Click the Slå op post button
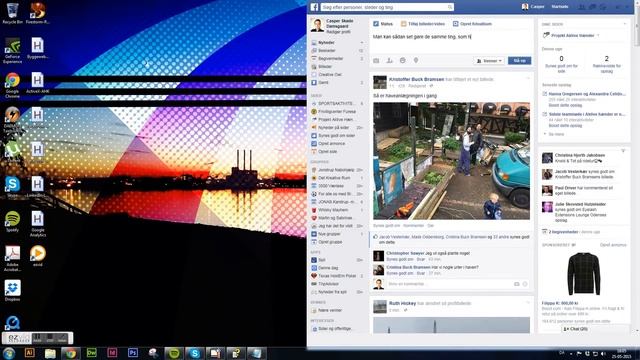The height and width of the screenshot is (360, 640). (x=519, y=61)
